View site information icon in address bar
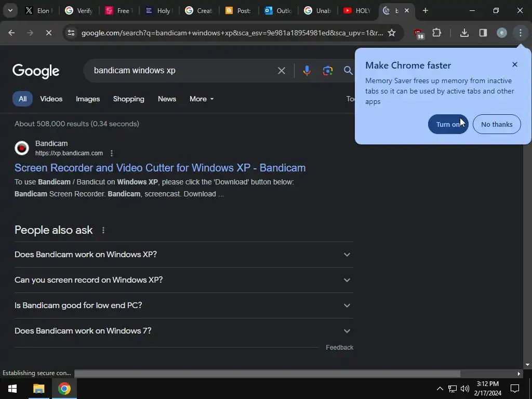The width and height of the screenshot is (532, 399). (71, 33)
